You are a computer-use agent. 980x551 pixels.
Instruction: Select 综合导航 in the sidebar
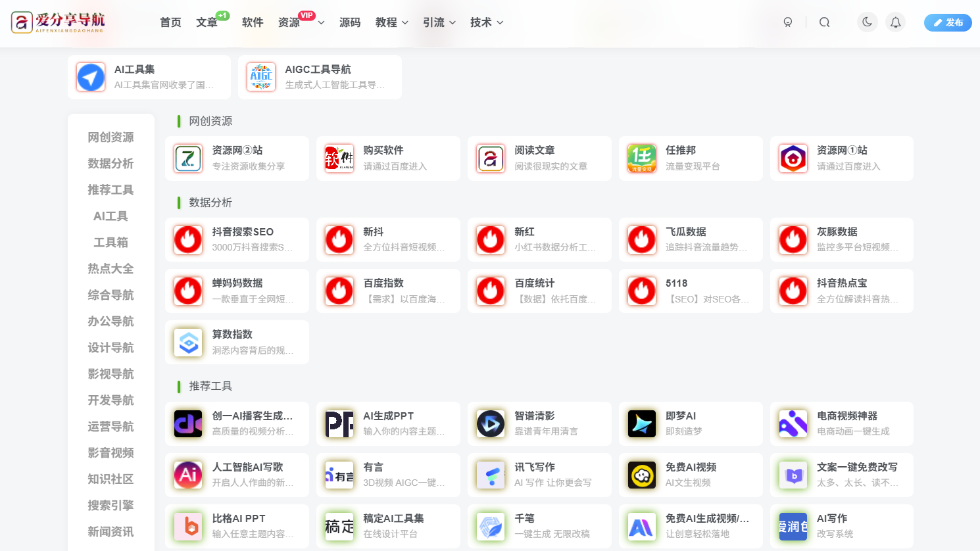pyautogui.click(x=110, y=295)
